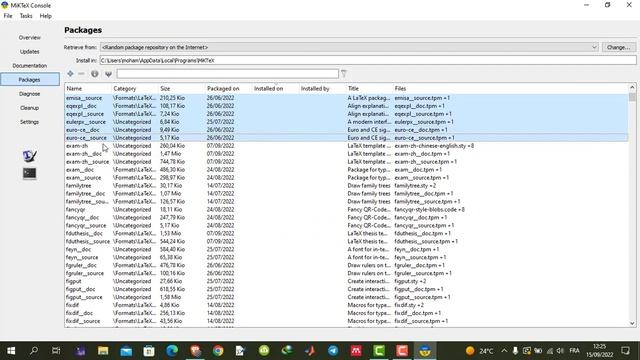The image size is (640, 360).
Task: Select the figput package row
Action: click(x=347, y=281)
